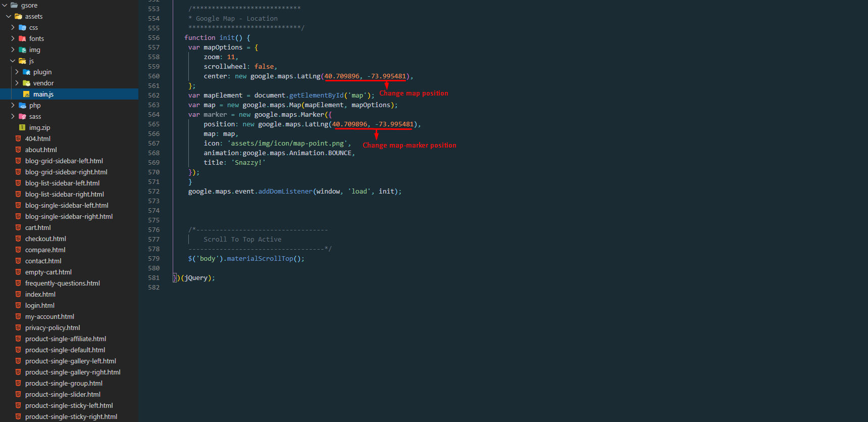868x422 pixels.
Task: Click the css folder icon
Action: tap(22, 28)
